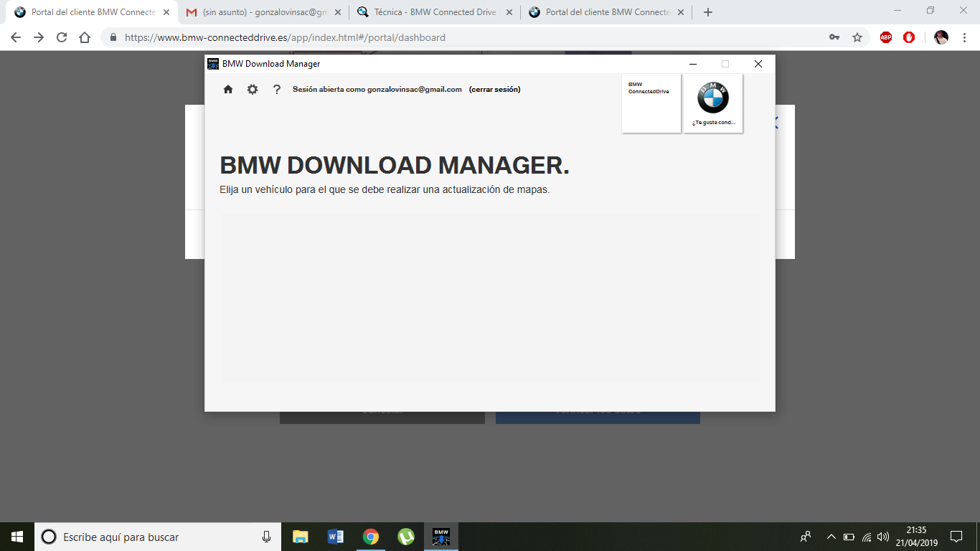Close the BMW Download Manager window
Screen dimensions: 980x551
pyautogui.click(x=758, y=64)
